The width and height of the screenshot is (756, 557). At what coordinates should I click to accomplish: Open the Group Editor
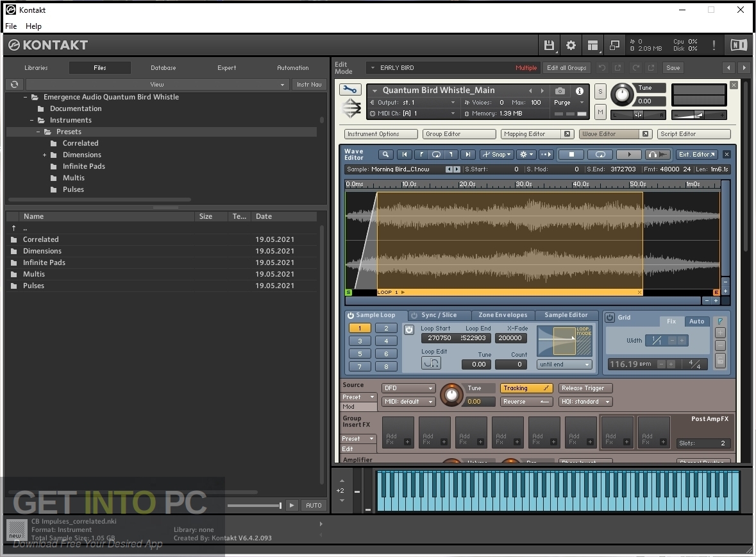click(459, 134)
